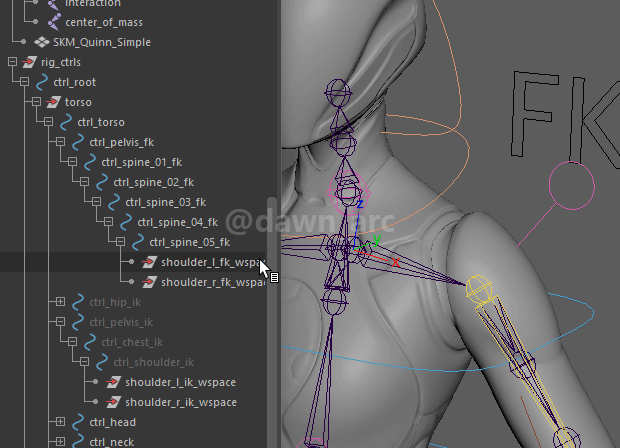Select ctrl_spine_03_fk label
This screenshot has height=448, width=620.
[x=166, y=202]
